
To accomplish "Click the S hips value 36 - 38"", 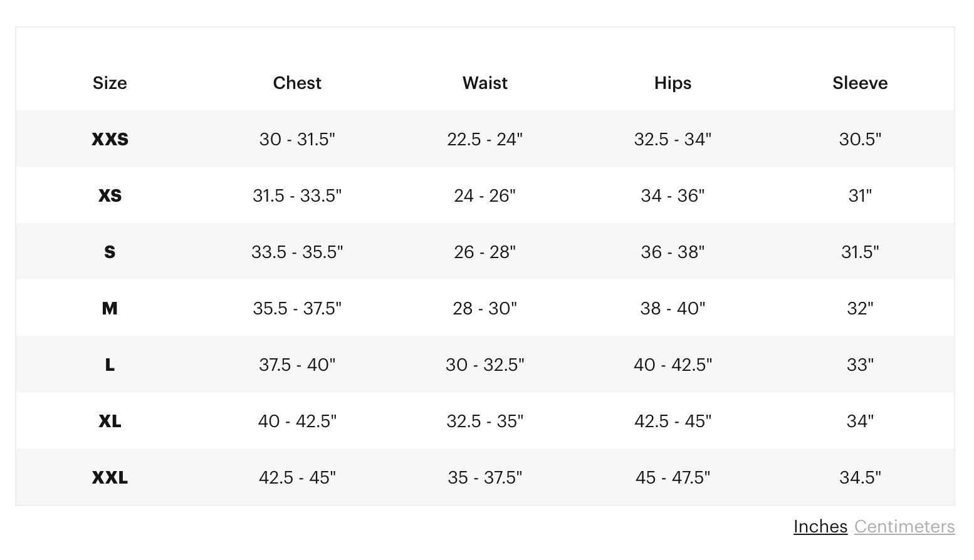I will [673, 252].
